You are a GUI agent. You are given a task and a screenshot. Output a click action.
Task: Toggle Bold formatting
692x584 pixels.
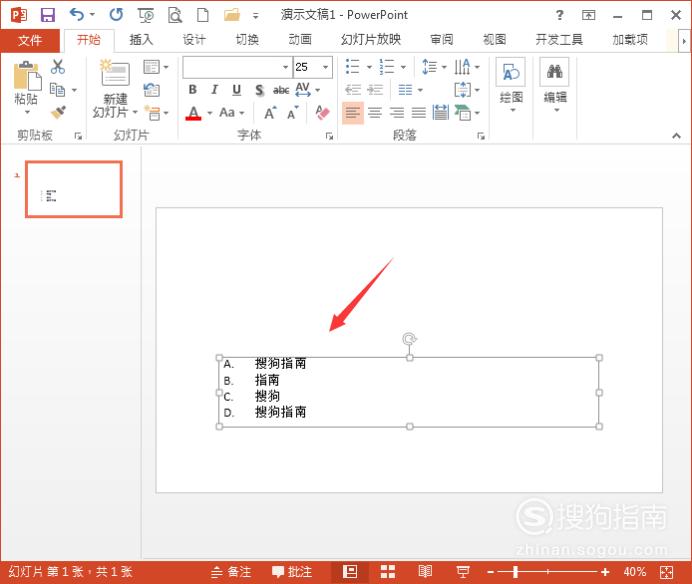pos(192,90)
